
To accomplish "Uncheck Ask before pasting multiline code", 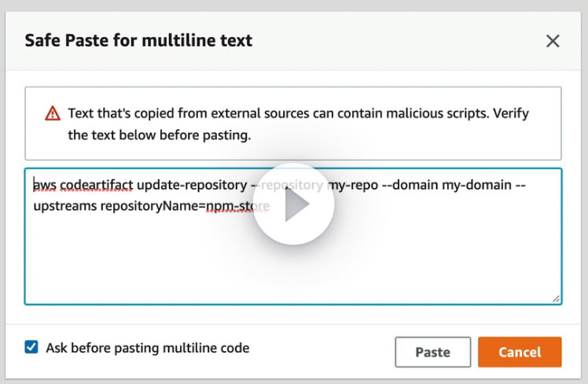I will click(31, 347).
